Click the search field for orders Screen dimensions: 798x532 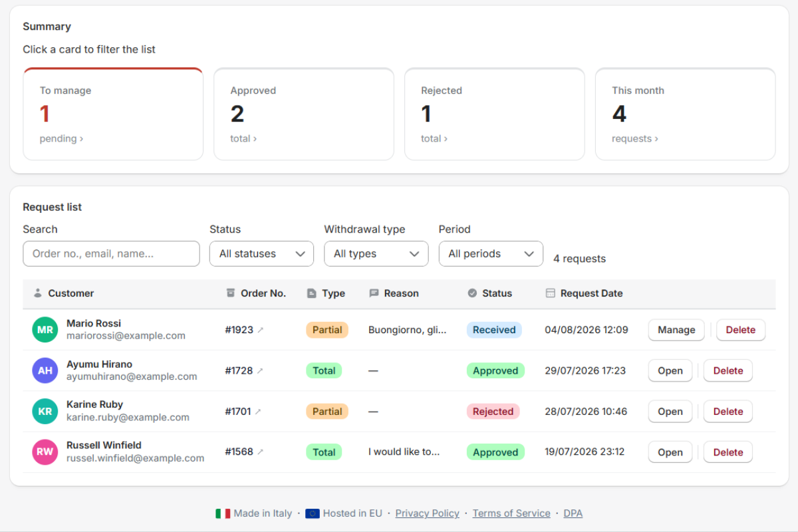[x=111, y=254]
